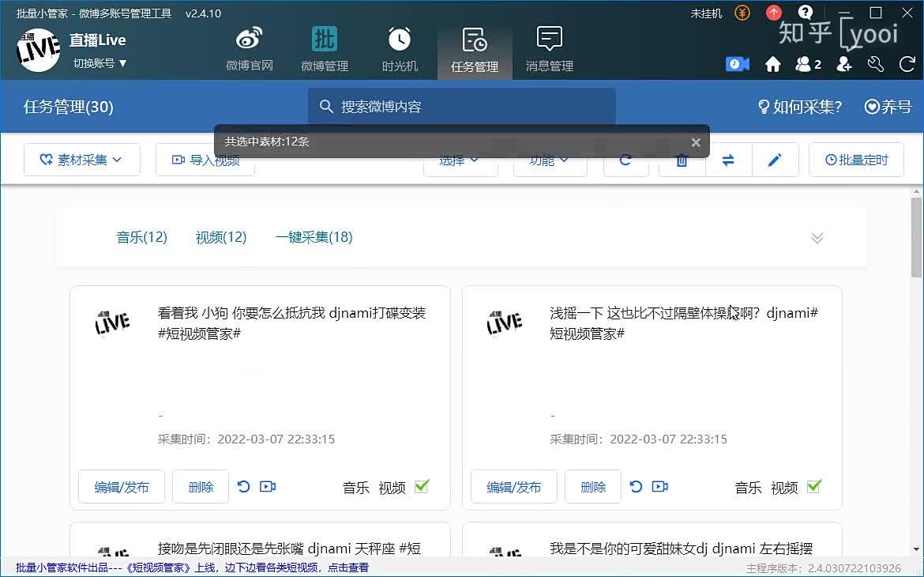Dismiss the 共选中素材:12条 notification
Image resolution: width=924 pixels, height=577 pixels.
(696, 142)
